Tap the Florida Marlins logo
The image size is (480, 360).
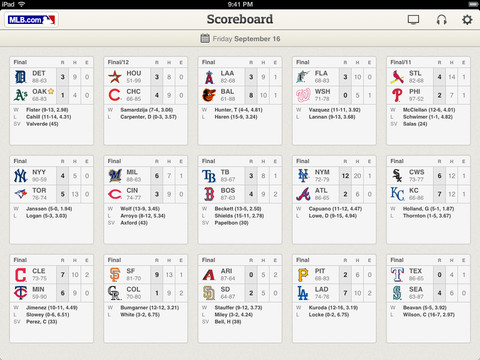coord(303,77)
